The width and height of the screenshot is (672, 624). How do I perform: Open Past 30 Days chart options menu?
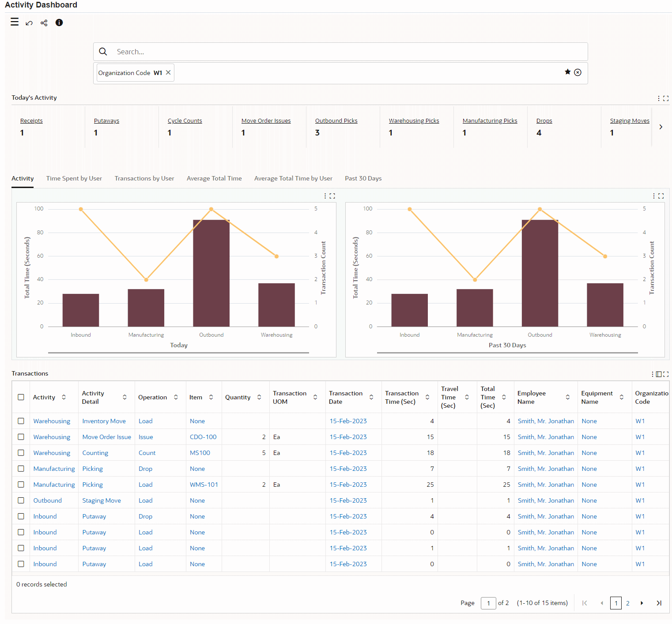654,196
